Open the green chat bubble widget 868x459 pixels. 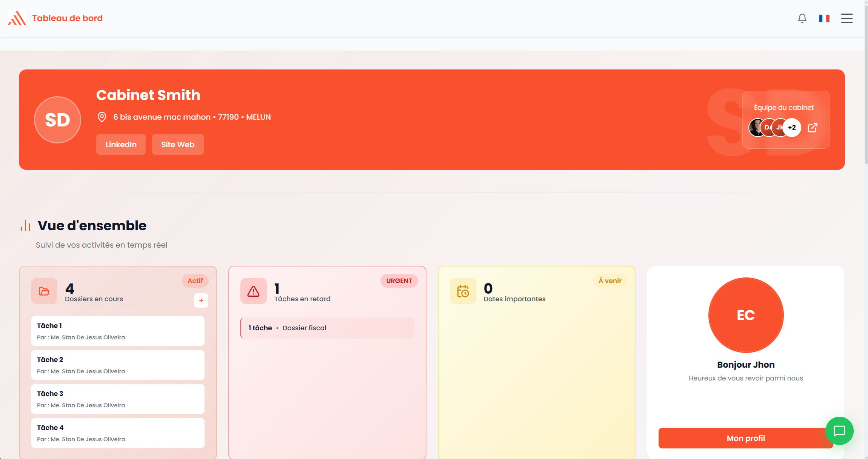coord(839,431)
